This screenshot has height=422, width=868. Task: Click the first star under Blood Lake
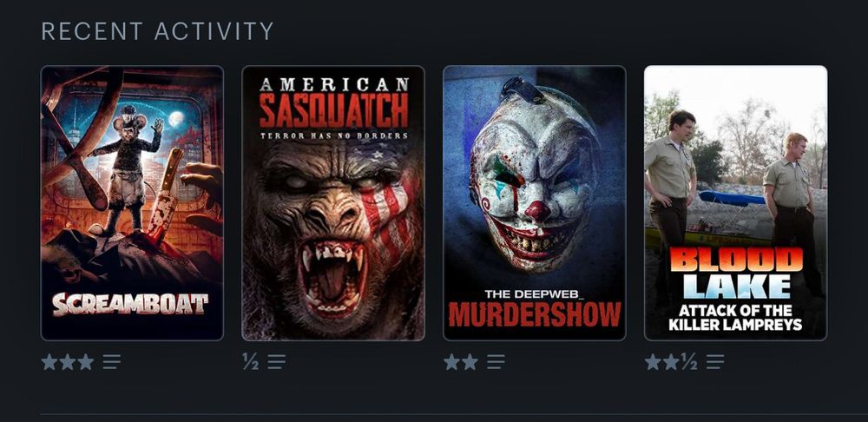pos(653,362)
